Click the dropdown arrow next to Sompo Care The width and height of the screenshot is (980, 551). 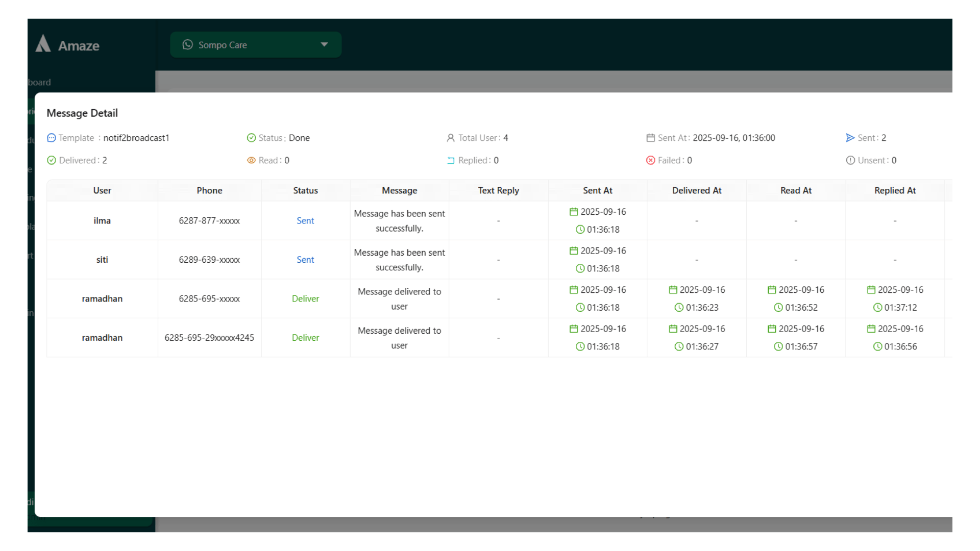click(x=324, y=45)
